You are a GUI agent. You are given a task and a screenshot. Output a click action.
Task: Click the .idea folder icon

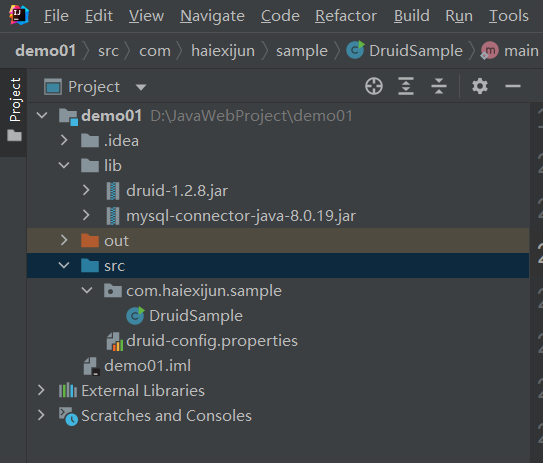click(x=90, y=141)
